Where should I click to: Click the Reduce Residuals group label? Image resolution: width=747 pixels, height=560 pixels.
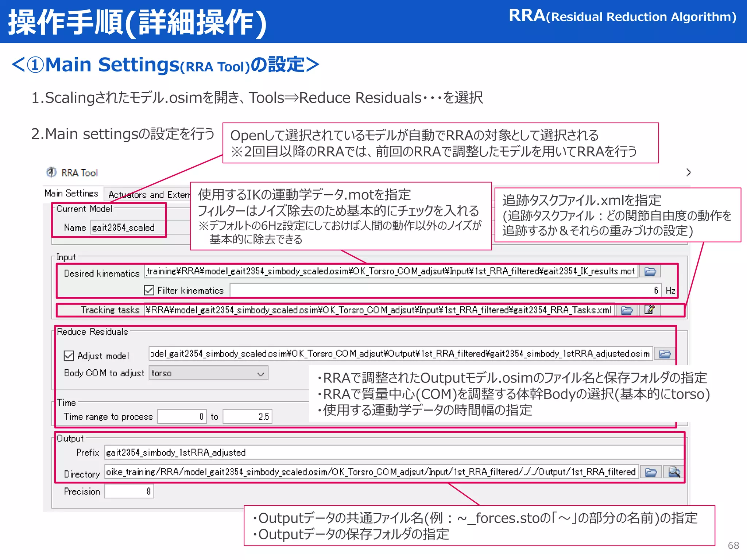click(93, 332)
